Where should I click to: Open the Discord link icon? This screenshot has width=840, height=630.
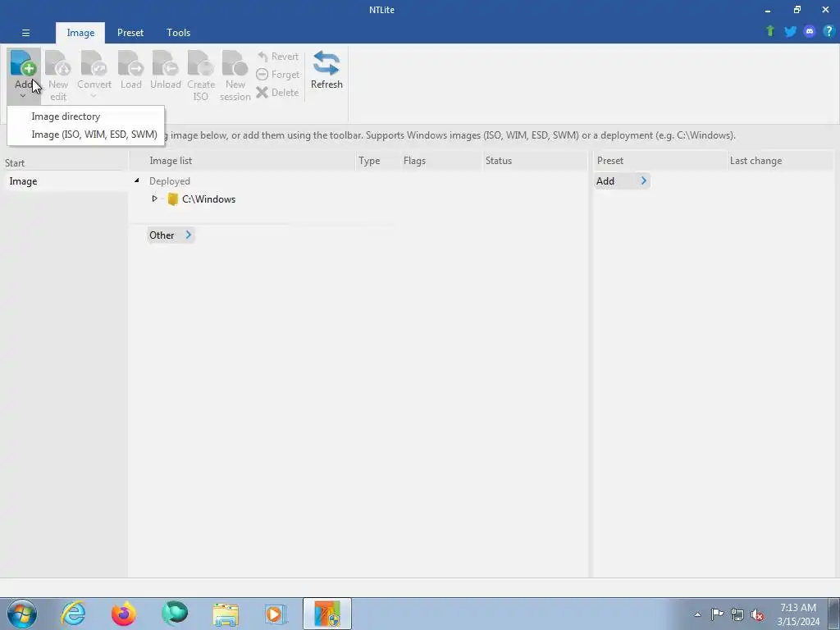click(810, 31)
